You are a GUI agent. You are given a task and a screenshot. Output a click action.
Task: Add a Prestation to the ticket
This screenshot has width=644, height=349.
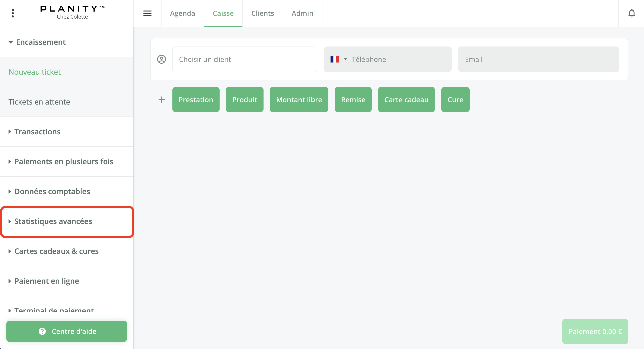click(x=196, y=99)
